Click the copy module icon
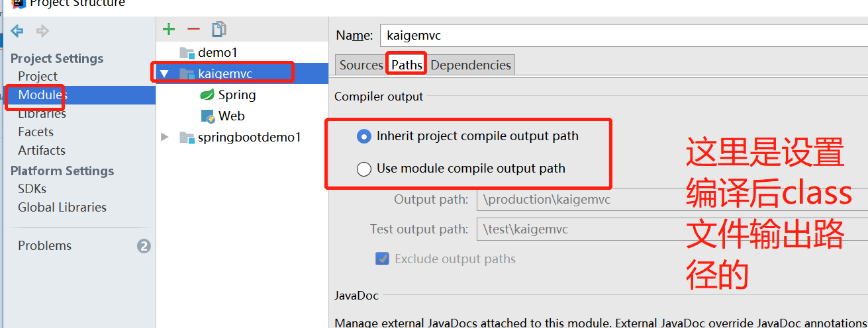This screenshot has height=328, width=868. pyautogui.click(x=218, y=29)
